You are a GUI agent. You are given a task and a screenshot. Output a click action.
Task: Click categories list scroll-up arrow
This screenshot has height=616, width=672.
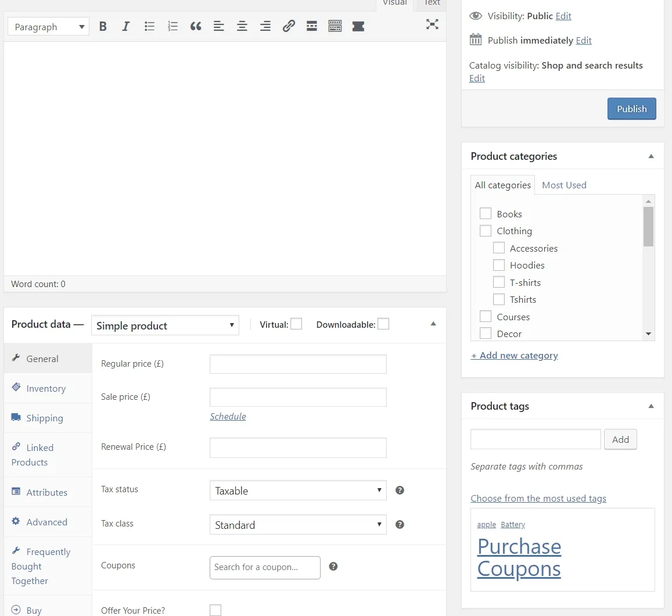tap(648, 201)
